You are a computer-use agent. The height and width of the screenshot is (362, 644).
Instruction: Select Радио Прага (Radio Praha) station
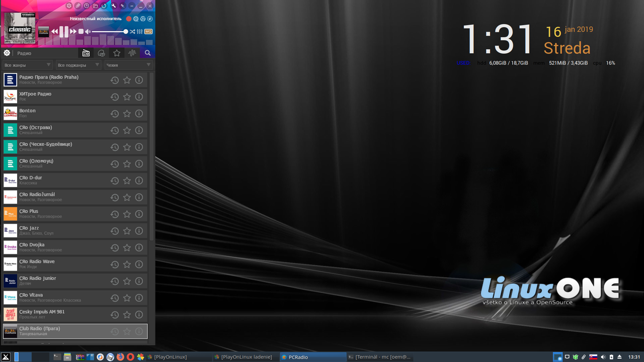pyautogui.click(x=74, y=80)
